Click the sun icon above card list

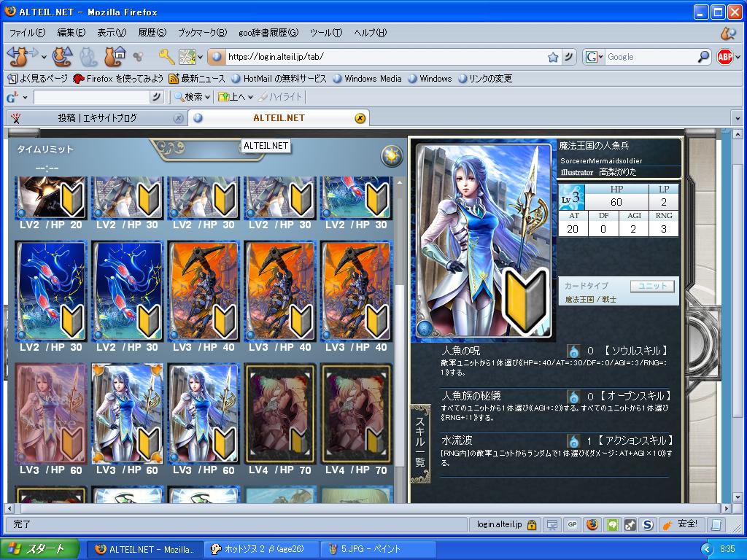(x=392, y=156)
